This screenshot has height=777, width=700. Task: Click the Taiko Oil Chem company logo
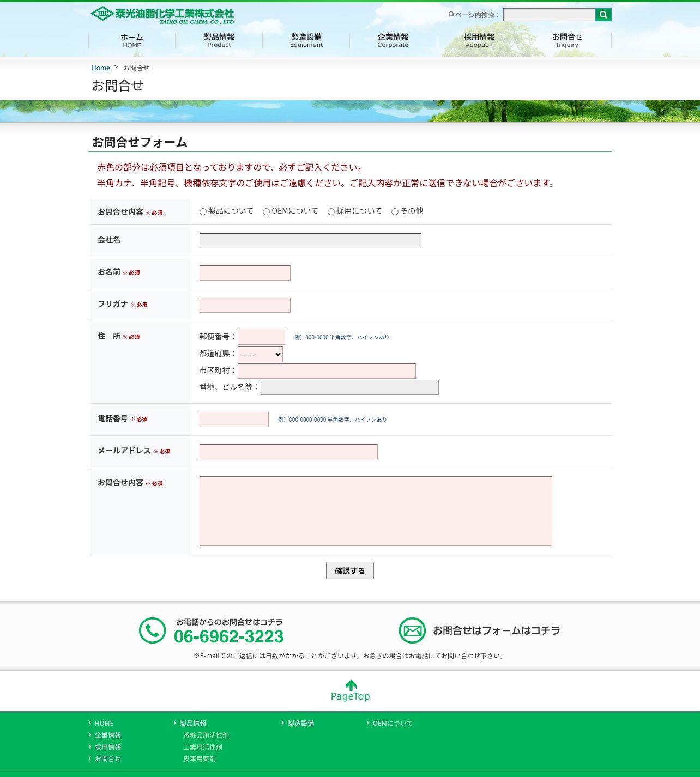[162, 15]
